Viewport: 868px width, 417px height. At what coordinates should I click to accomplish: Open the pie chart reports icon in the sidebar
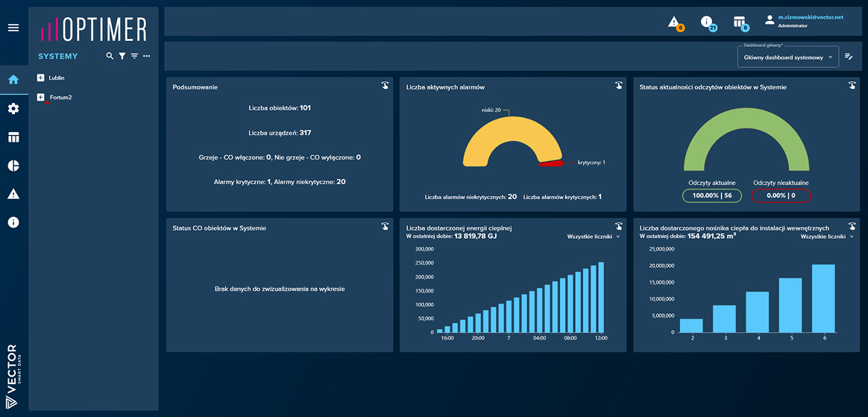coord(13,166)
